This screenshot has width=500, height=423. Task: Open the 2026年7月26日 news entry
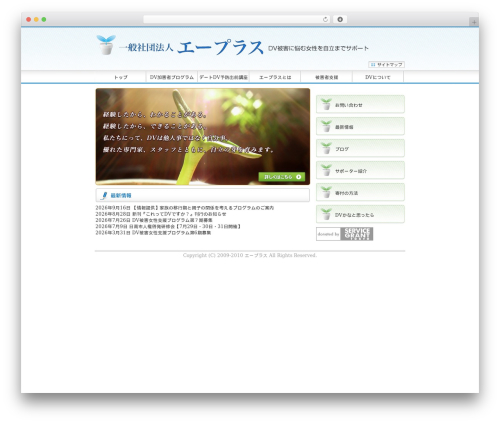pyautogui.click(x=154, y=220)
